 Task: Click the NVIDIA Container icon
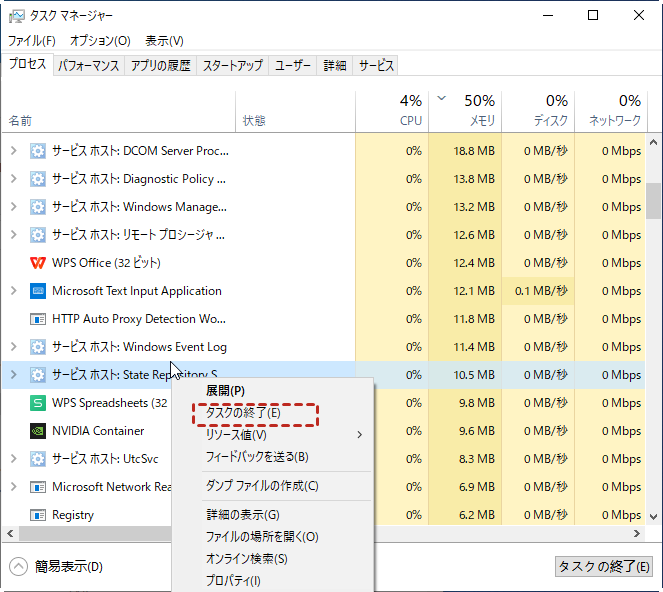click(38, 431)
